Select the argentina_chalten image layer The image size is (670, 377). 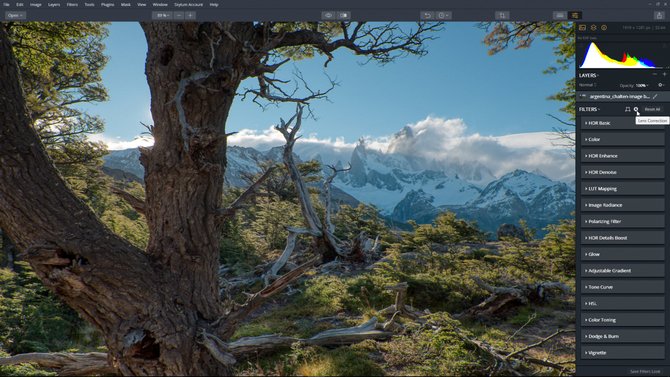click(x=622, y=97)
